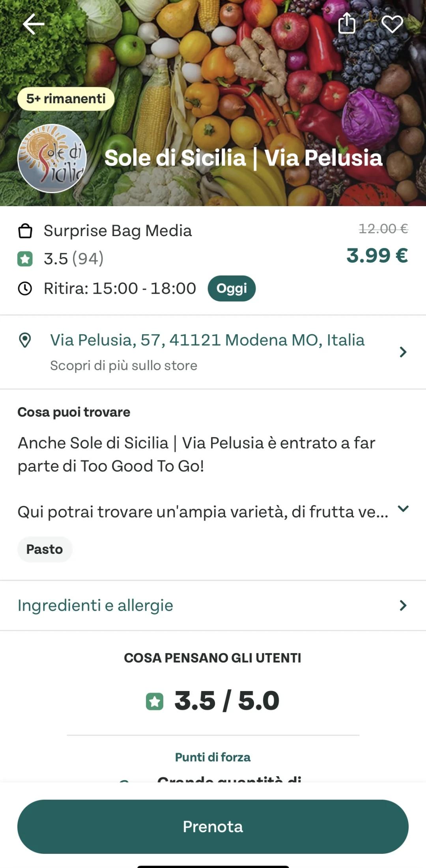
Task: Go back with the arrow icon
Action: pos(34,24)
